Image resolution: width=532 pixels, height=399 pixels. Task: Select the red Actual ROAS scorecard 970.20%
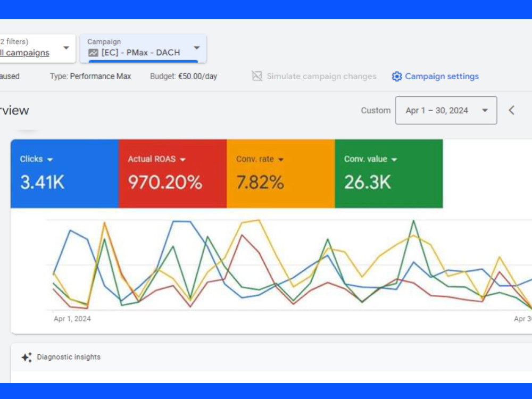[173, 173]
